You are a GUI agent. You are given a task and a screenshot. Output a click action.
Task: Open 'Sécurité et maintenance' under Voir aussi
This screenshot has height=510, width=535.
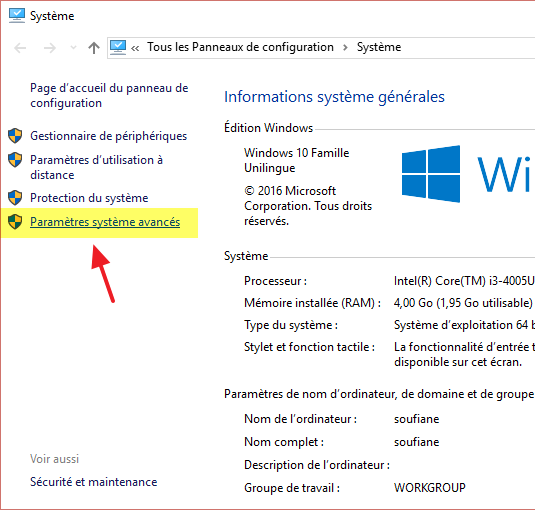93,482
